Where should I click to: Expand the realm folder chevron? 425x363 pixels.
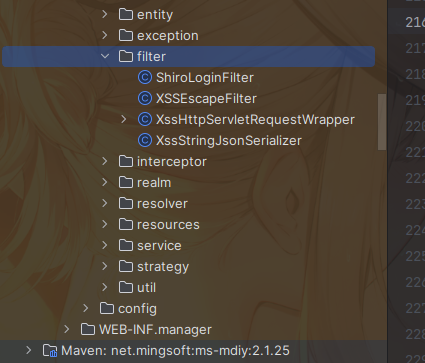coord(105,182)
